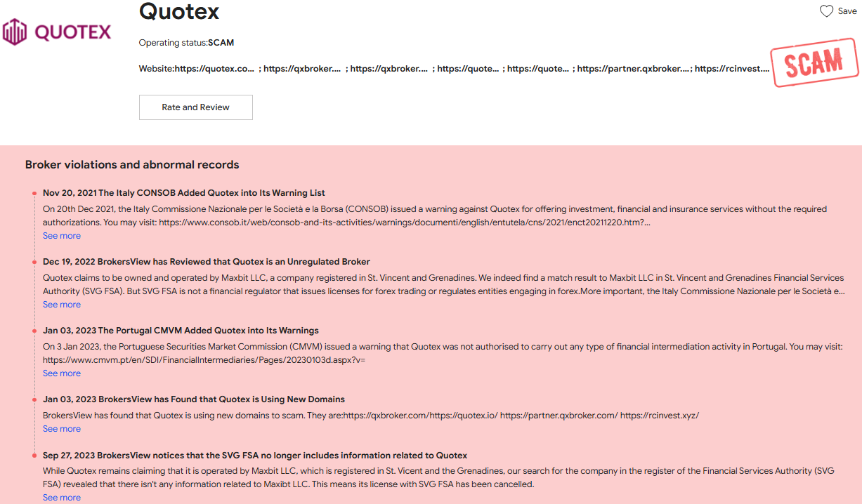Image resolution: width=862 pixels, height=504 pixels.
Task: Open the Italy CONSOB Added Quotex record title
Action: pos(184,193)
